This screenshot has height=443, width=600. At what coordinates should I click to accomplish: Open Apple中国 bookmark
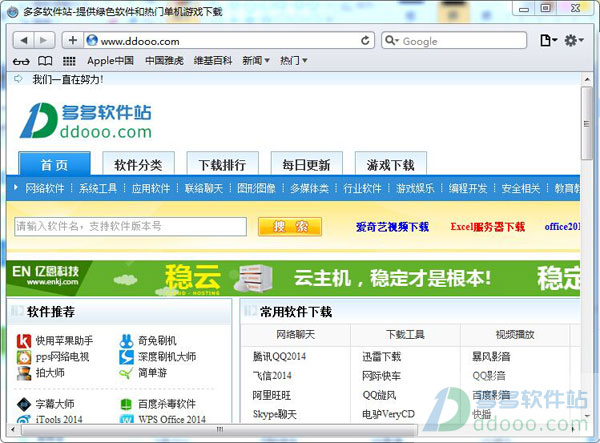click(110, 60)
